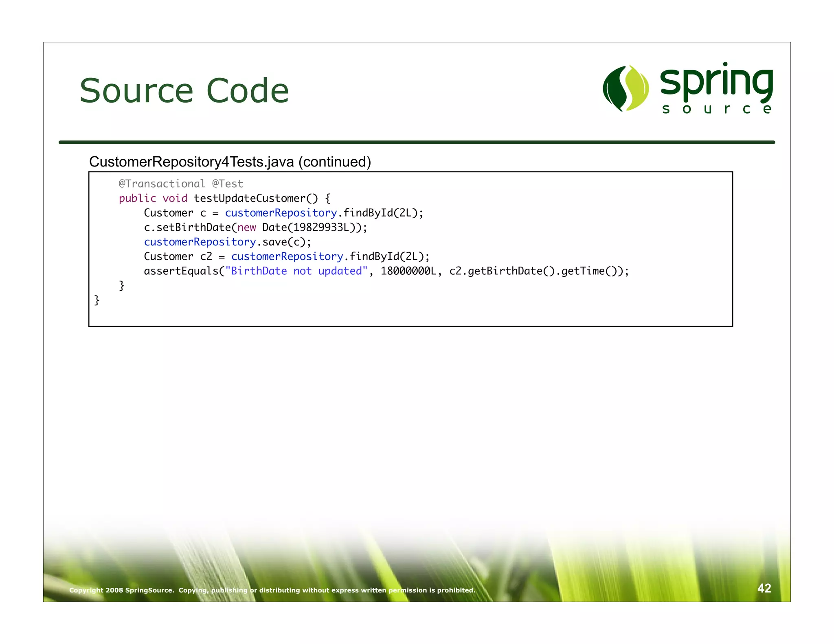Click the 'Copyright 2008 SpringSource' footer text
Image resolution: width=834 pixels, height=644 pixels.
click(x=272, y=590)
